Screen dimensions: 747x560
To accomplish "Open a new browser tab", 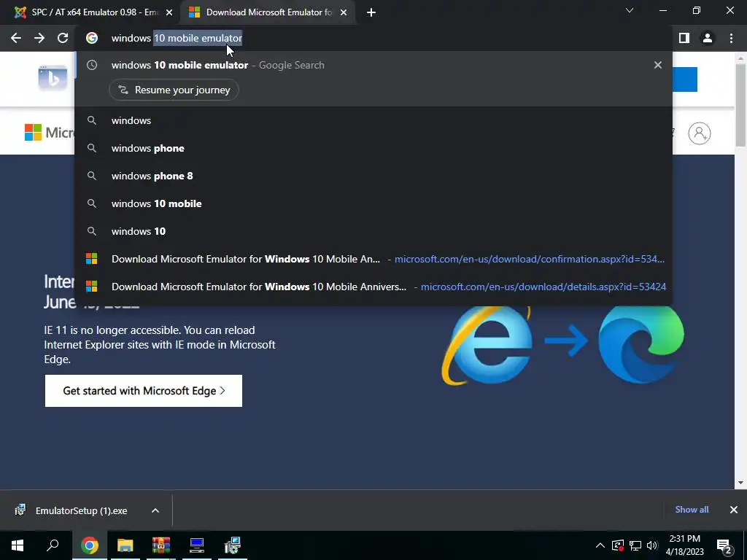I will 371,12.
